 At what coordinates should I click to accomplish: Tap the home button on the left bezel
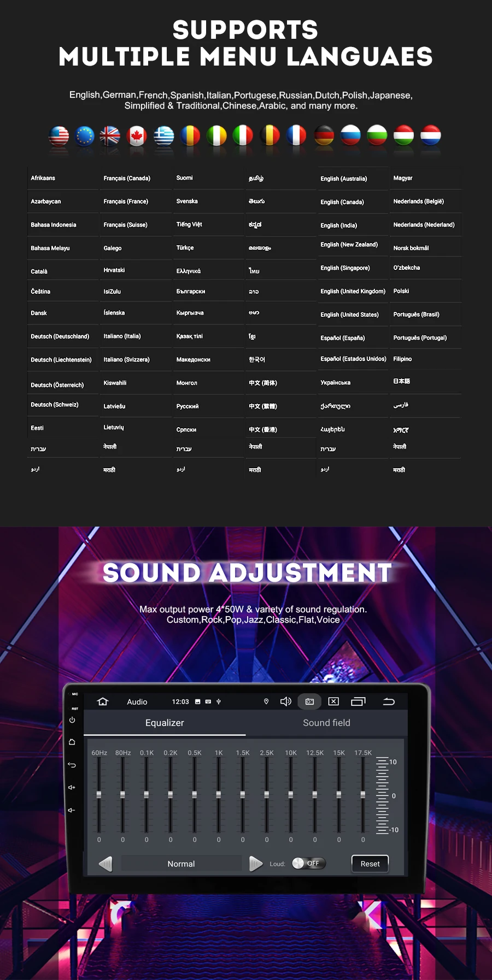point(72,742)
